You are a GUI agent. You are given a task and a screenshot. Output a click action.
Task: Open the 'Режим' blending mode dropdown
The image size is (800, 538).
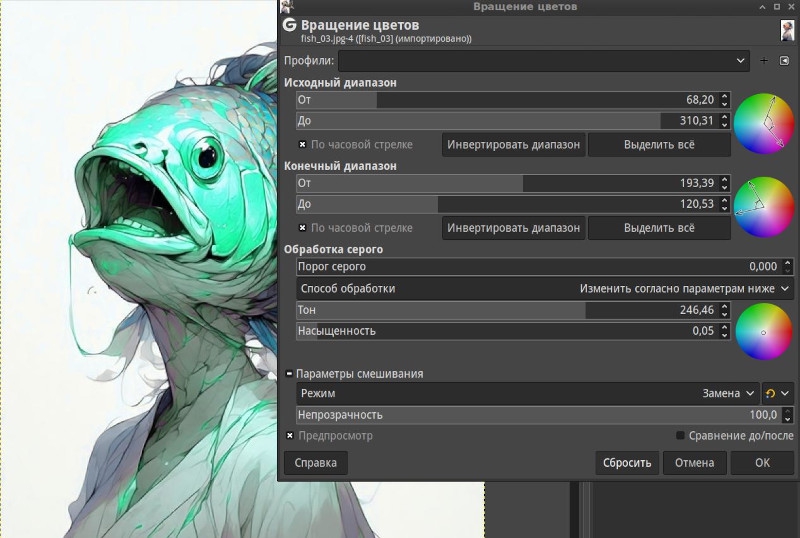pyautogui.click(x=527, y=394)
